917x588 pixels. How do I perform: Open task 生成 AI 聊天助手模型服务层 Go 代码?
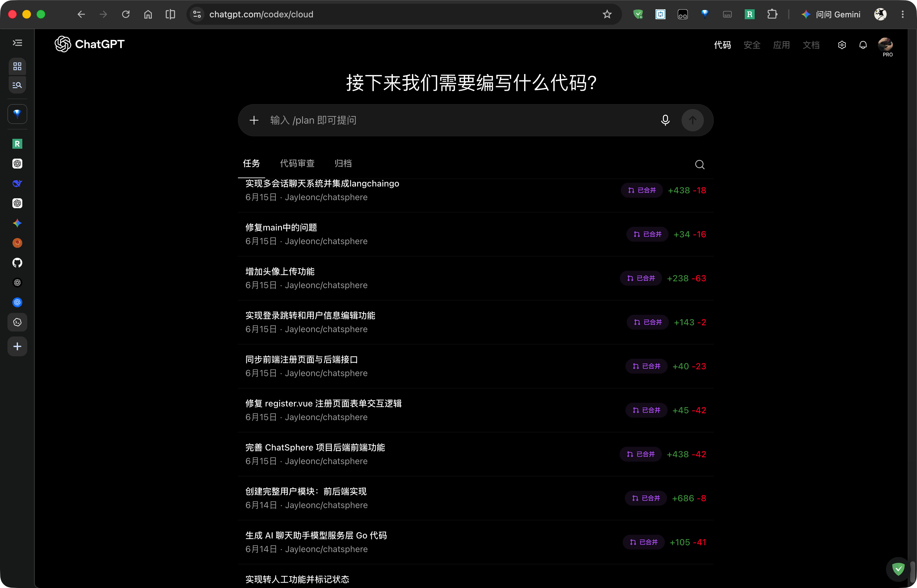tap(476, 542)
